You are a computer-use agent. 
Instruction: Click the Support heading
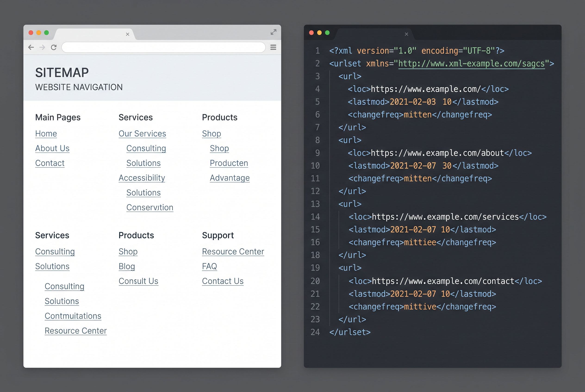click(x=218, y=236)
